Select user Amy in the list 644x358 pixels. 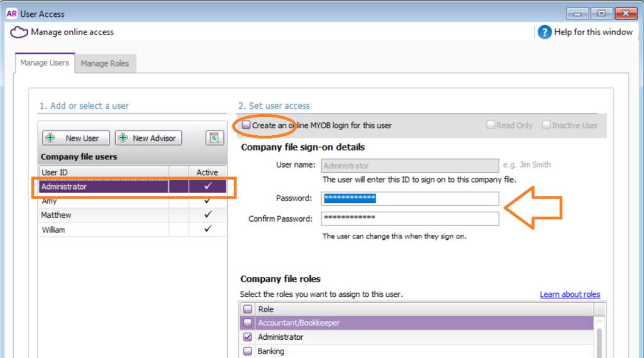tap(49, 201)
